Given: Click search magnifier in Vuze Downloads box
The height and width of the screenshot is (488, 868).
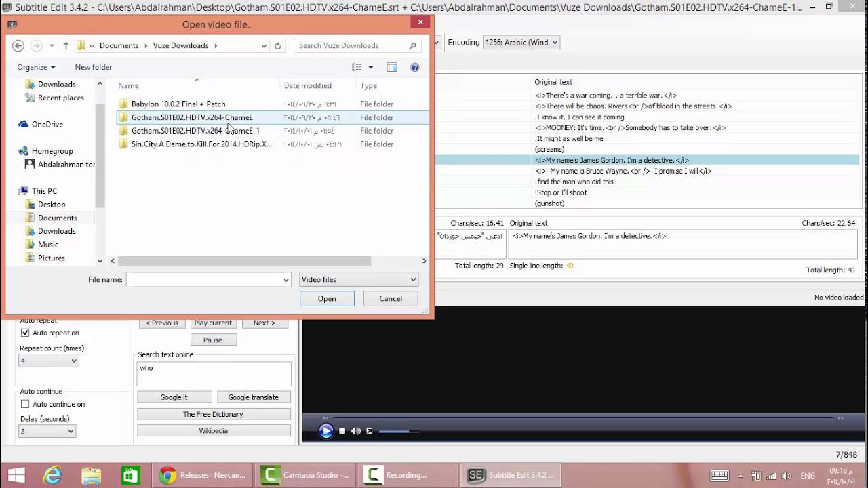Looking at the screenshot, I should click(412, 45).
